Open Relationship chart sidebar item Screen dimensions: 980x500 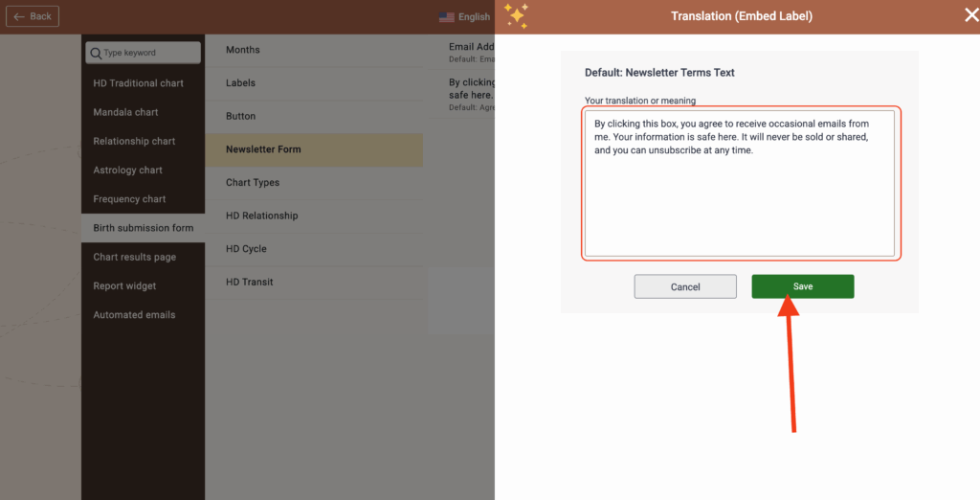(x=135, y=141)
